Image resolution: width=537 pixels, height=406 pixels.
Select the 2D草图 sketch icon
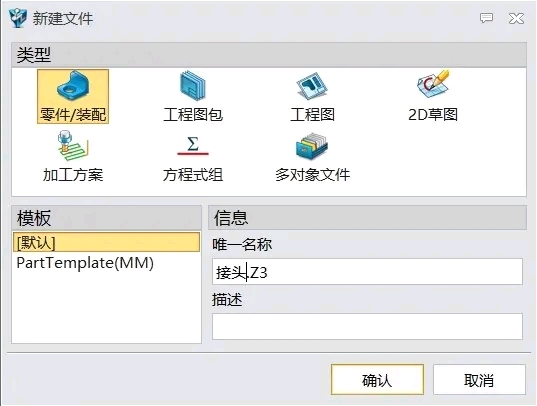pyautogui.click(x=433, y=84)
